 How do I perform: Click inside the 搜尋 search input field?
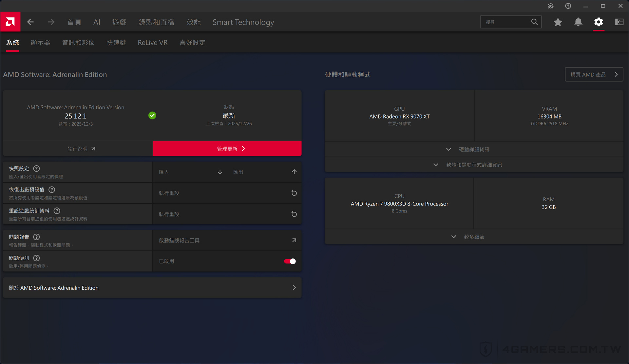coord(505,22)
